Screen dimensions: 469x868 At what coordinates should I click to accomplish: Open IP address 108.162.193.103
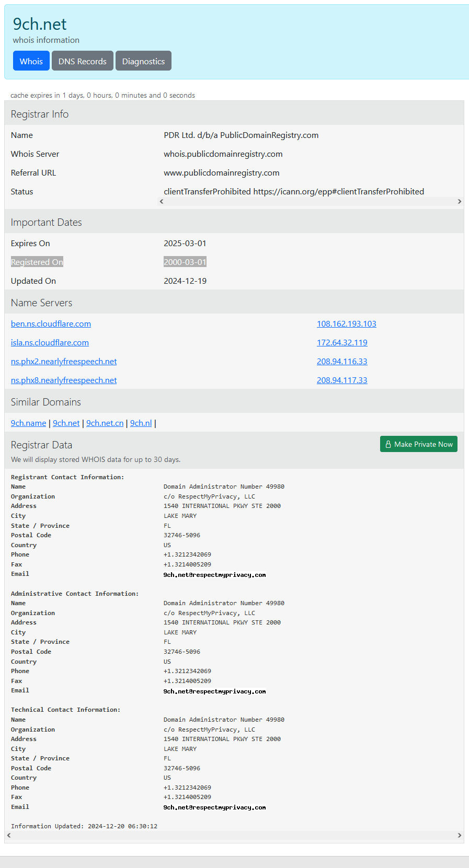click(x=347, y=324)
